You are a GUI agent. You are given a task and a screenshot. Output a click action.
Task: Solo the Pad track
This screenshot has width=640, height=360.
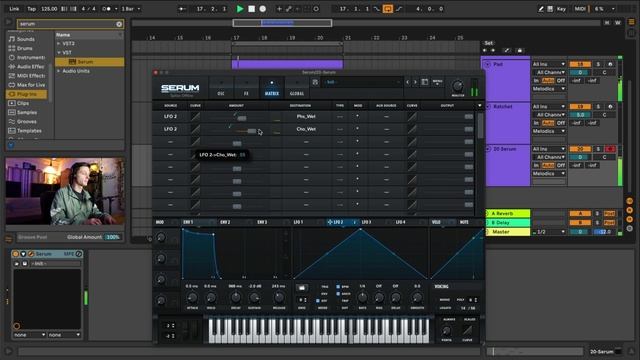click(x=598, y=64)
